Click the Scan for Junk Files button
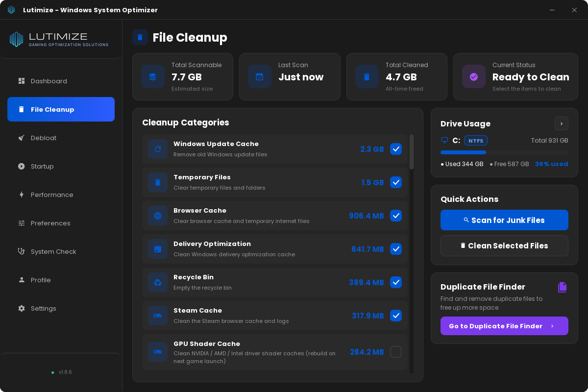 (x=504, y=220)
